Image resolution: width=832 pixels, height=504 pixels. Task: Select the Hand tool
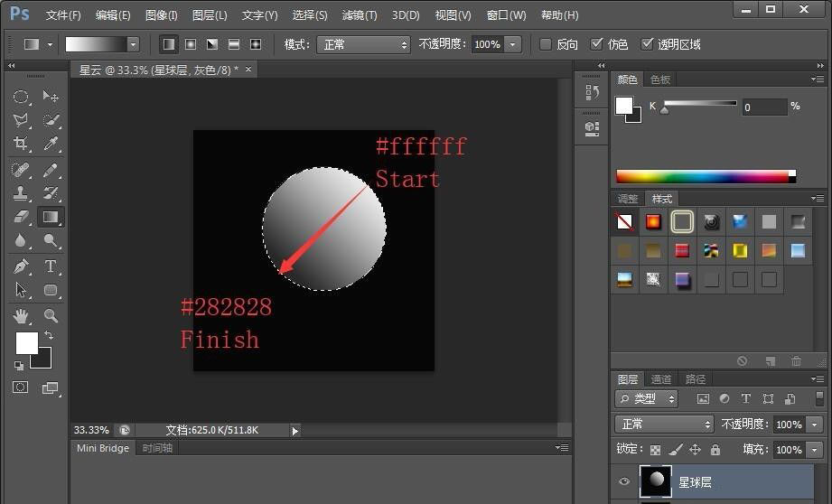point(21,316)
